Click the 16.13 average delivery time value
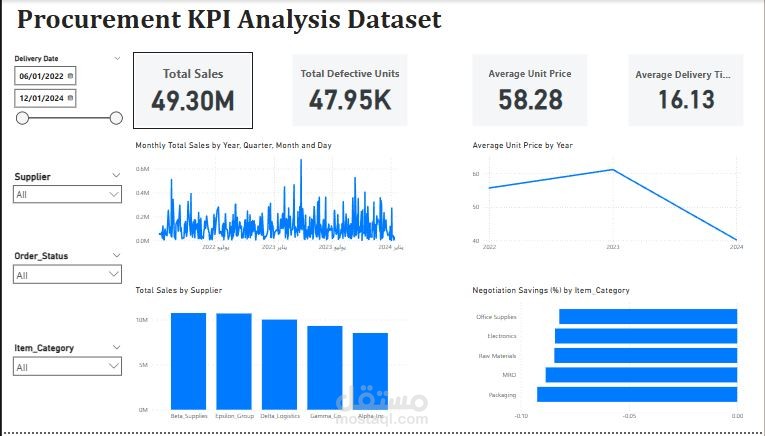This screenshot has height=436, width=765. (x=686, y=100)
